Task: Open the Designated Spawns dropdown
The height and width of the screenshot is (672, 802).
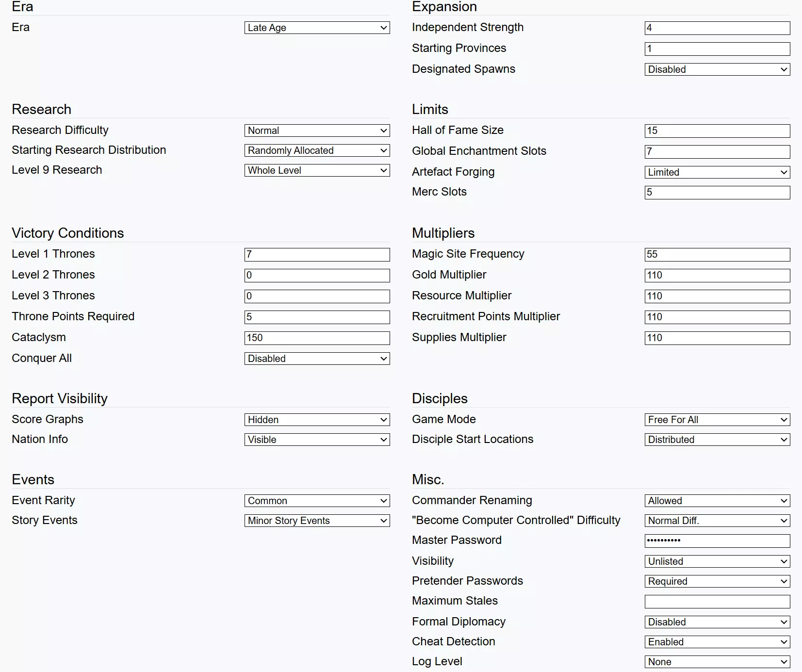Action: pyautogui.click(x=717, y=69)
